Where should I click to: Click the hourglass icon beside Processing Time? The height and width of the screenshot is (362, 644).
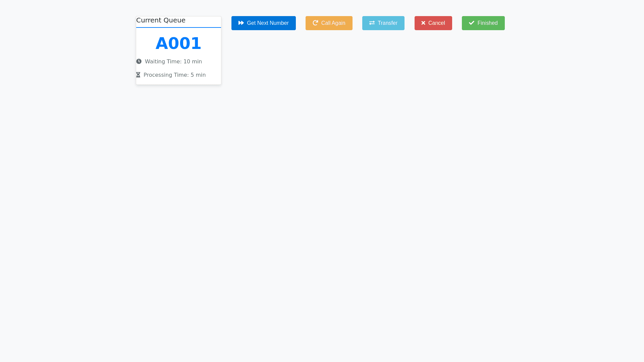[x=138, y=75]
